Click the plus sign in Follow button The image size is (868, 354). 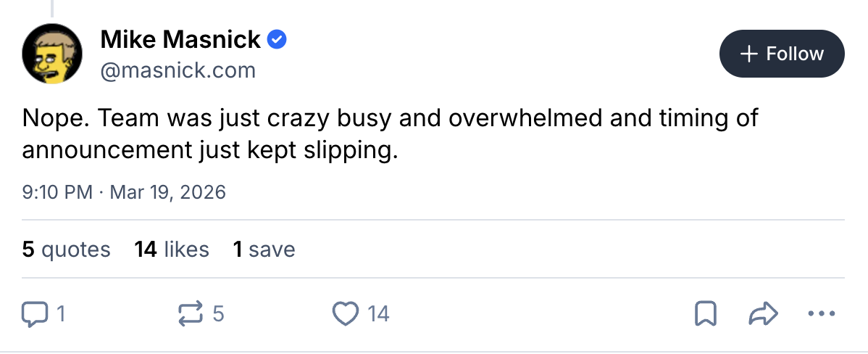(x=748, y=54)
